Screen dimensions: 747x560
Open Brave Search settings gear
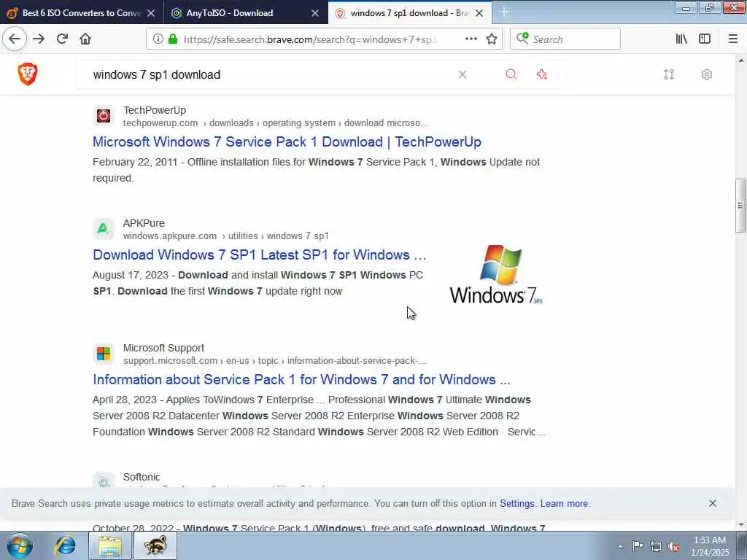coord(706,74)
